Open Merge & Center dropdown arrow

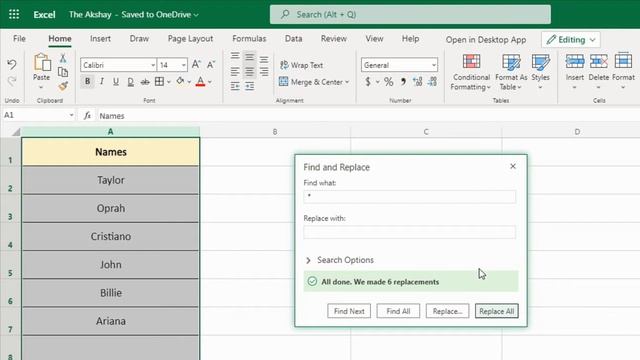click(x=347, y=82)
